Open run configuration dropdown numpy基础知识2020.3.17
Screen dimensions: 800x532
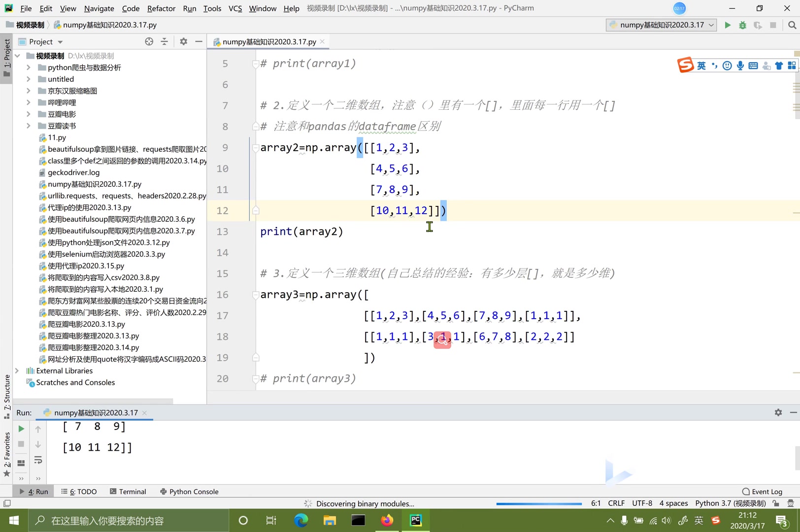coord(661,25)
